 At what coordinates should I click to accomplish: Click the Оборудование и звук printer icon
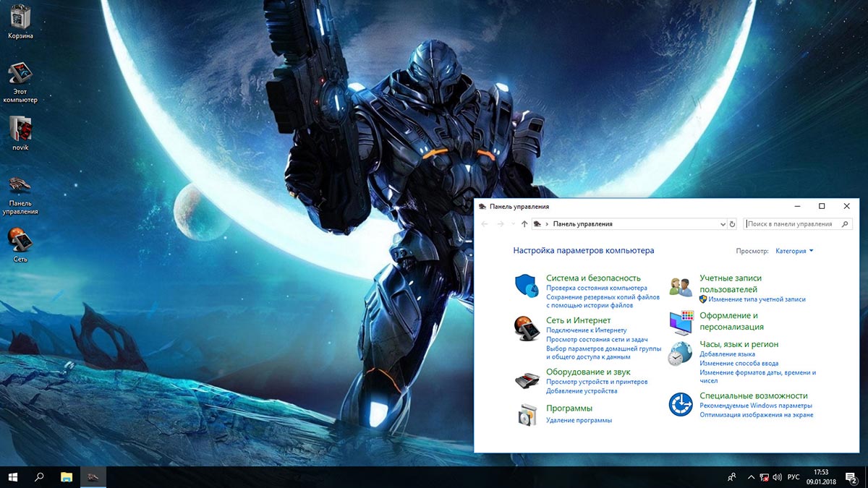coord(527,379)
